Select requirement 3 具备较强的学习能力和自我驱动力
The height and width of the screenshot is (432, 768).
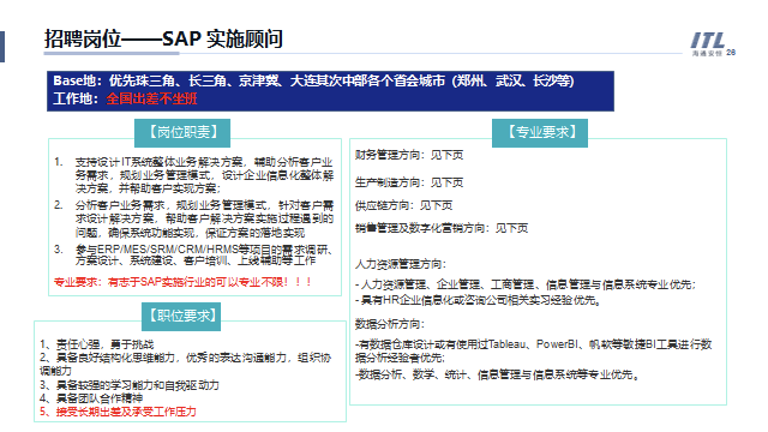pos(129,385)
